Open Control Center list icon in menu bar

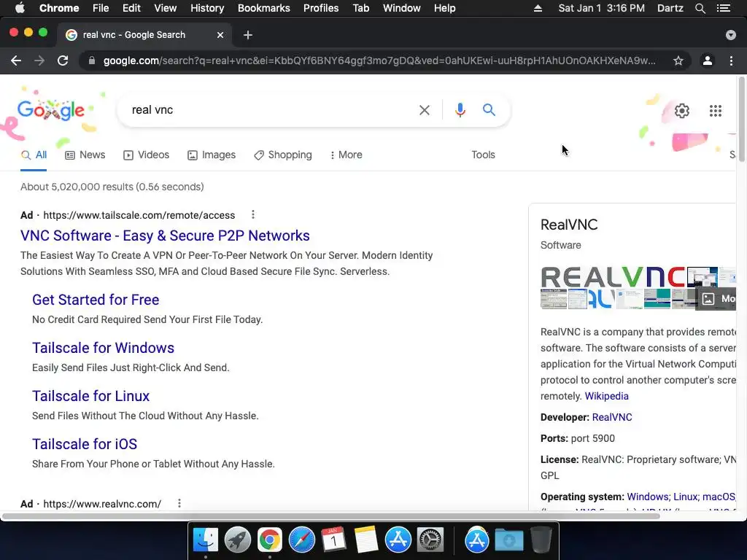tap(723, 8)
